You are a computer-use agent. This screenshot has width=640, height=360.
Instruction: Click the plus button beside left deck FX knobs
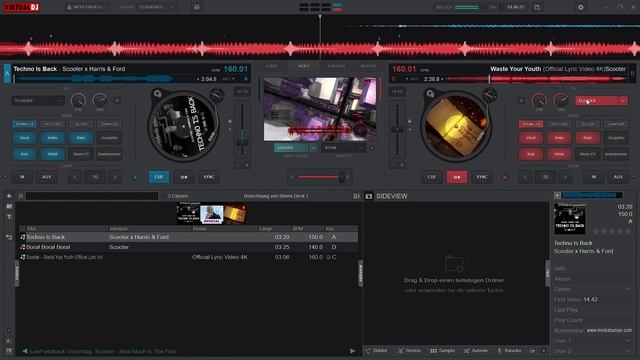[117, 100]
